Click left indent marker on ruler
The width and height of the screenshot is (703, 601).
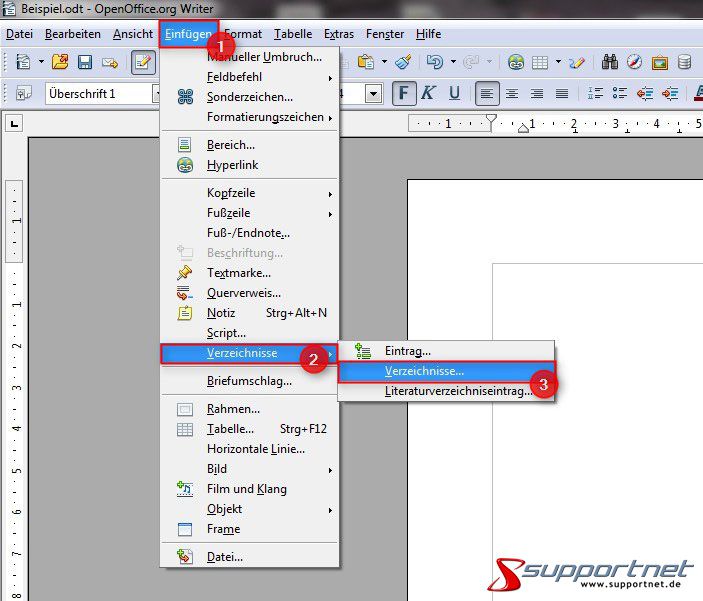[523, 128]
